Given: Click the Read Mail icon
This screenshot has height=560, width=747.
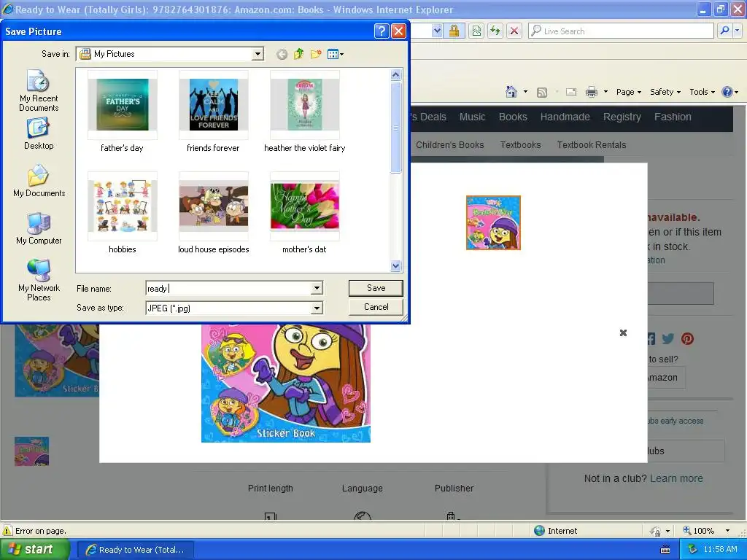Looking at the screenshot, I should (x=571, y=92).
